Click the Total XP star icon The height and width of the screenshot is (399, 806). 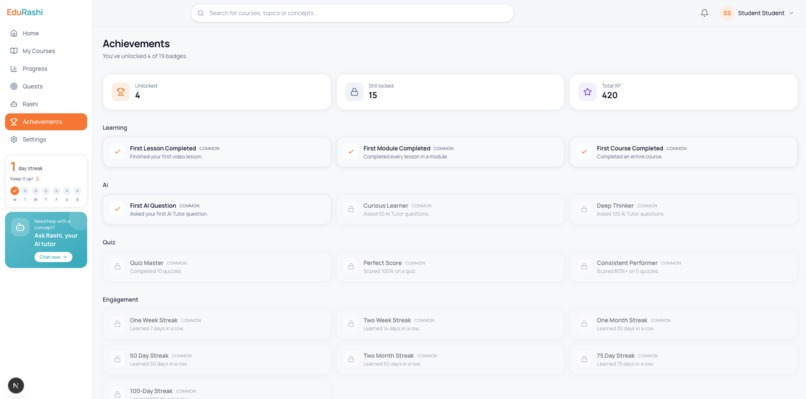coord(588,92)
